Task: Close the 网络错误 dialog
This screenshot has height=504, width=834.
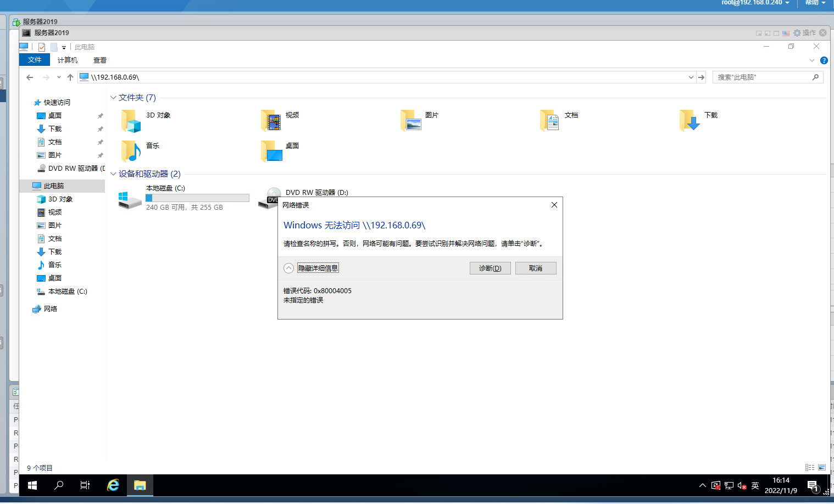Action: click(554, 205)
